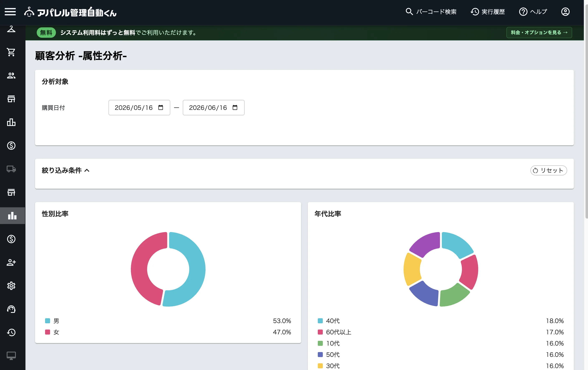Open the customers group sidebar icon
The image size is (588, 370).
(11, 76)
